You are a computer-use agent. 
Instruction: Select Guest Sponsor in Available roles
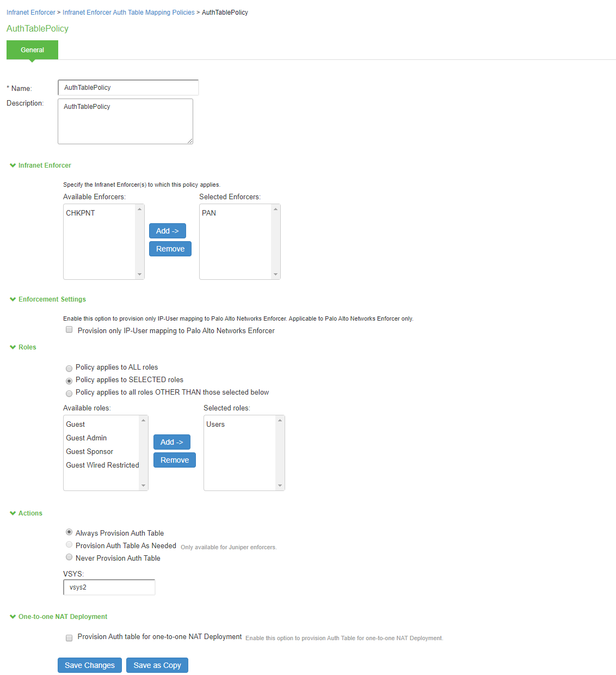point(90,451)
